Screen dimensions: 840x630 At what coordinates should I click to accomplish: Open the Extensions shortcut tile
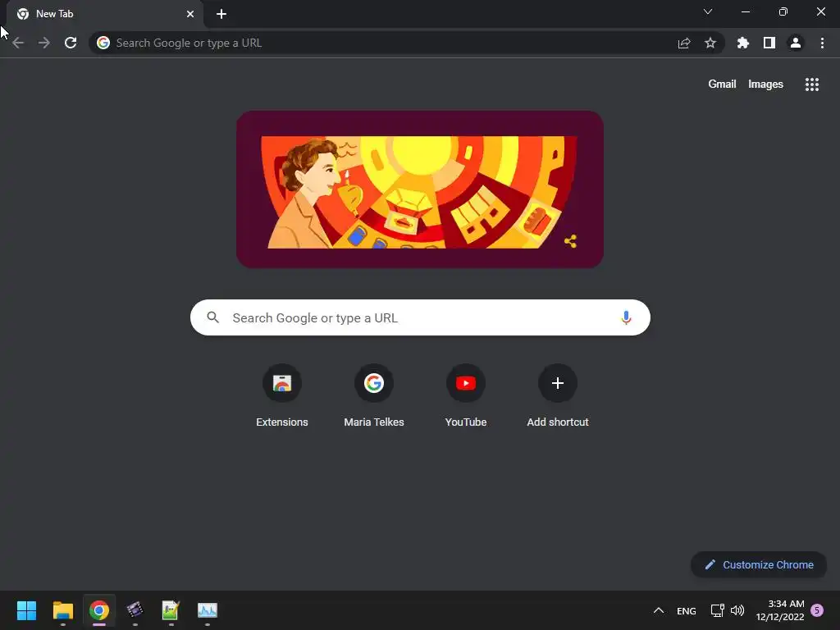tap(282, 396)
